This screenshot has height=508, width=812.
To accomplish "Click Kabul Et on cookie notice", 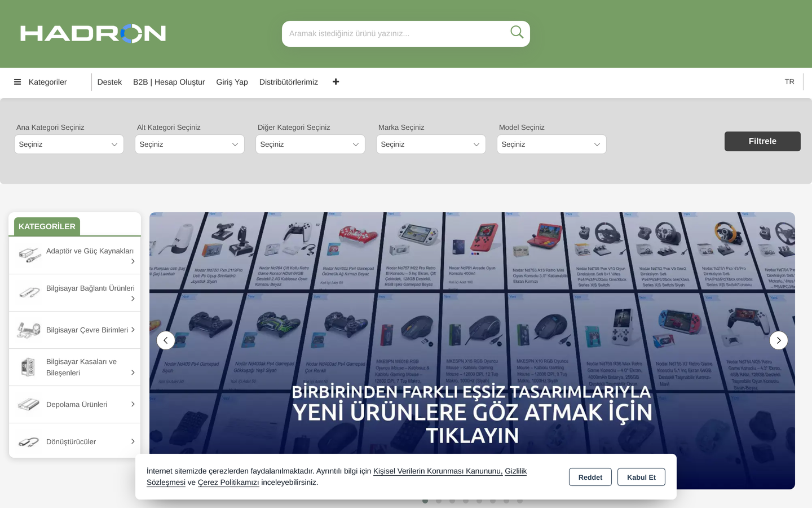I will pos(641,477).
